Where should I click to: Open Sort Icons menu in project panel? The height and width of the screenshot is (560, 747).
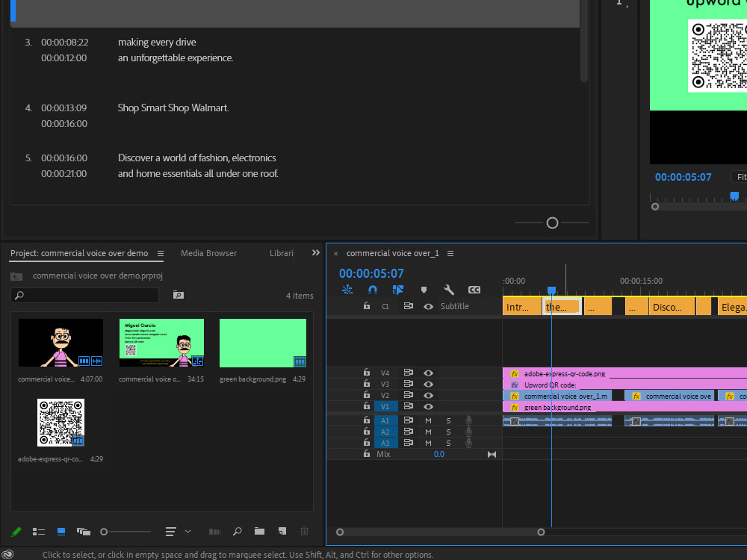click(x=170, y=532)
